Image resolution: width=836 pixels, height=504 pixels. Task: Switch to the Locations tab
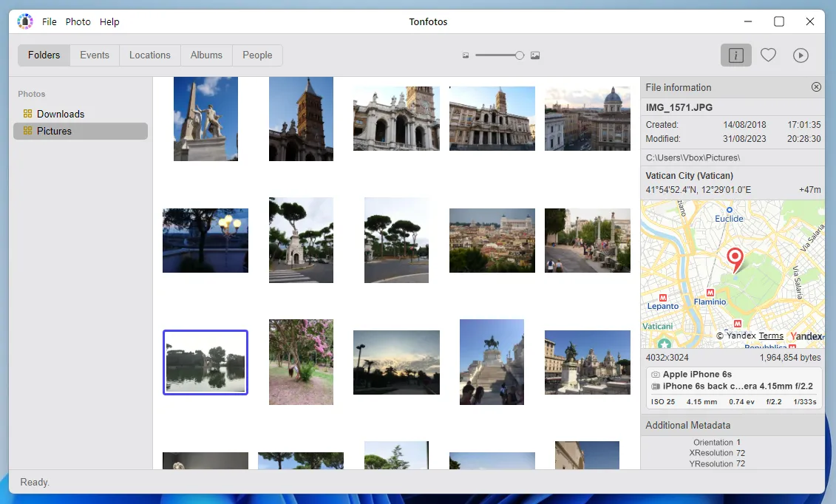(x=150, y=55)
